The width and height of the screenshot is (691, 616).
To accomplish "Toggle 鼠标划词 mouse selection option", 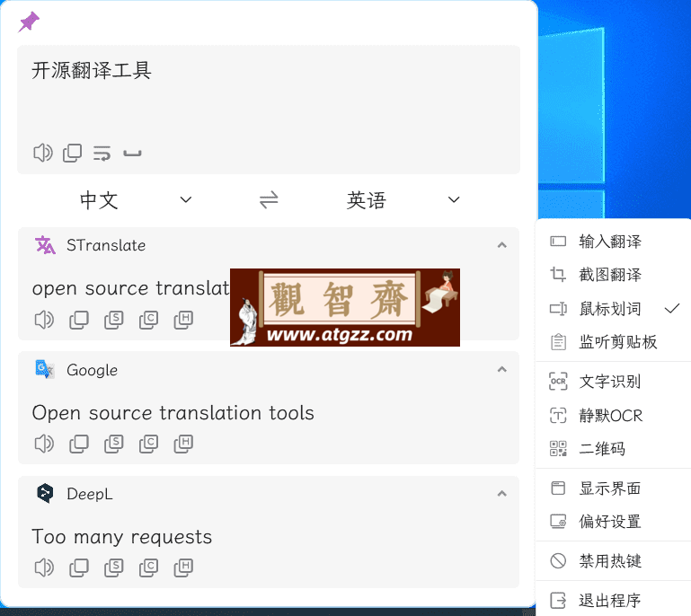I will point(614,309).
